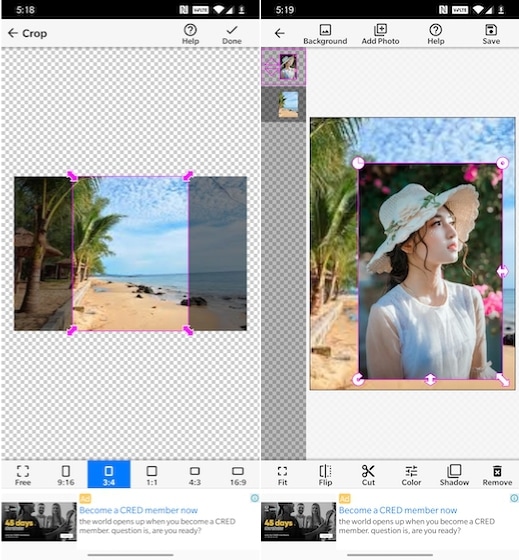Tap the NFC status icon on right phone

[x=443, y=10]
